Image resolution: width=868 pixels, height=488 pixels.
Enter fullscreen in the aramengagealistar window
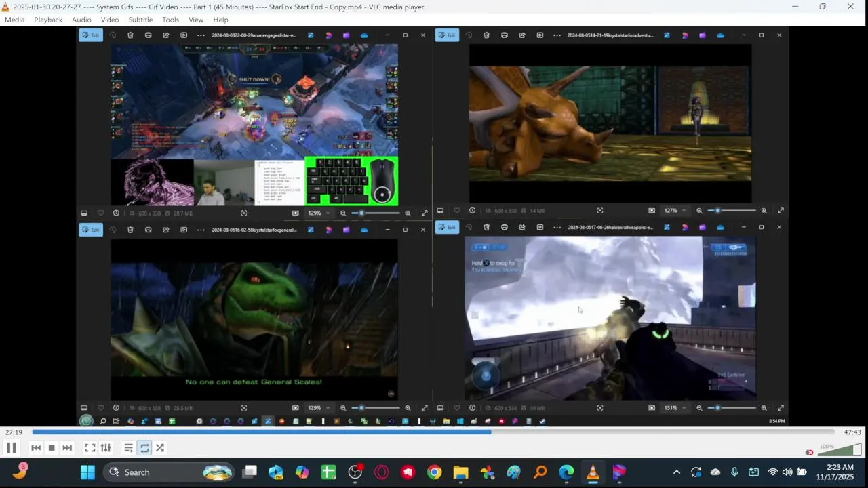[425, 213]
